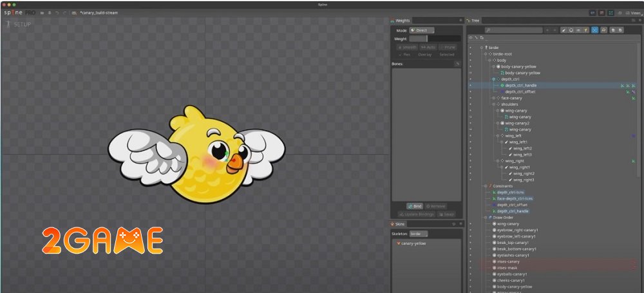
Task: Click the magnifier icon right of the blue filter
Action: [x=603, y=30]
